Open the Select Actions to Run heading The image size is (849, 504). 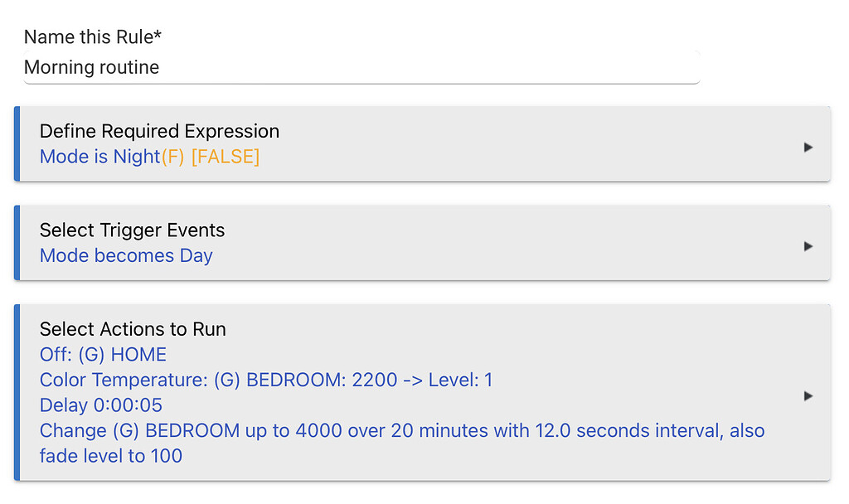[x=133, y=329]
